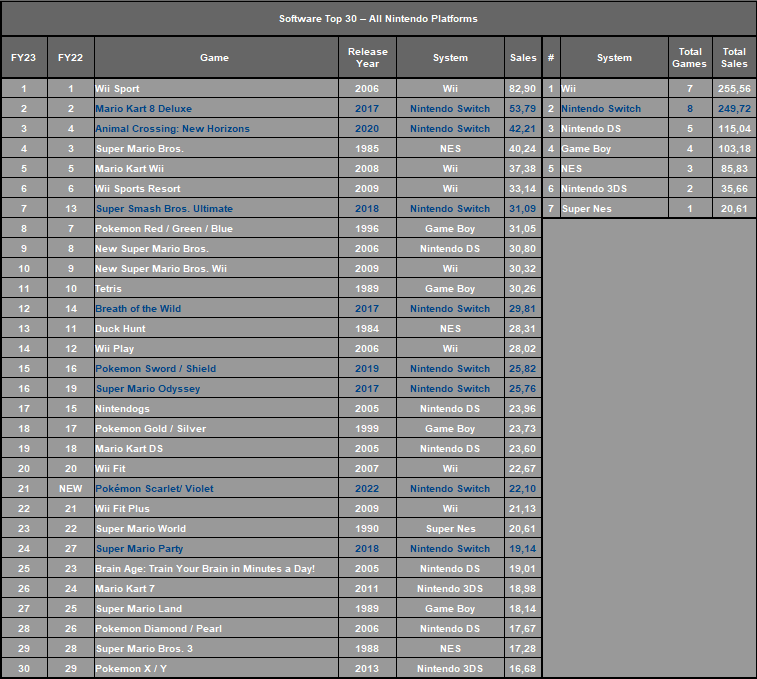Image resolution: width=757 pixels, height=679 pixels.
Task: Select 'Pokémon Scarlet/ Violet' game name
Action: (x=154, y=489)
